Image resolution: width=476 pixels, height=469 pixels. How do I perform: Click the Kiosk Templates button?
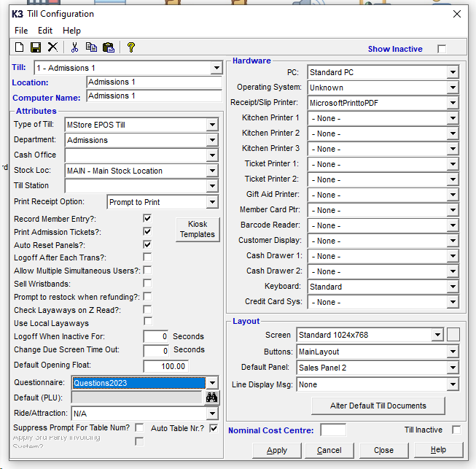(x=198, y=229)
